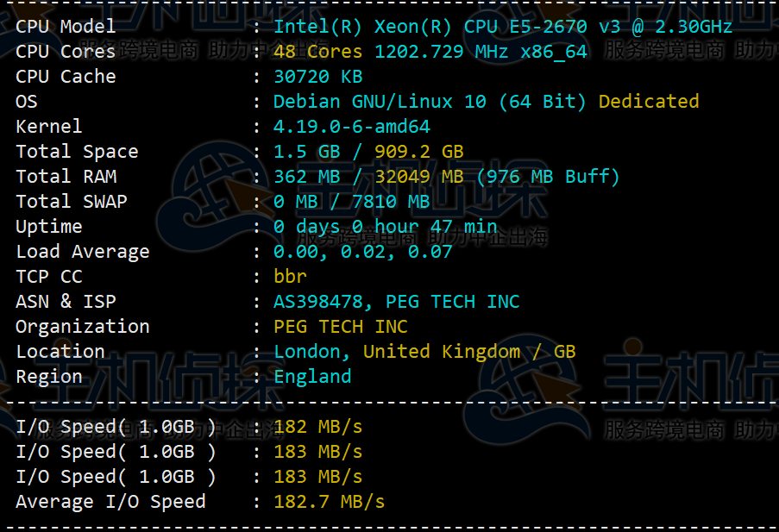Click the Region value "England"
This screenshot has height=532, width=779.
click(x=312, y=377)
